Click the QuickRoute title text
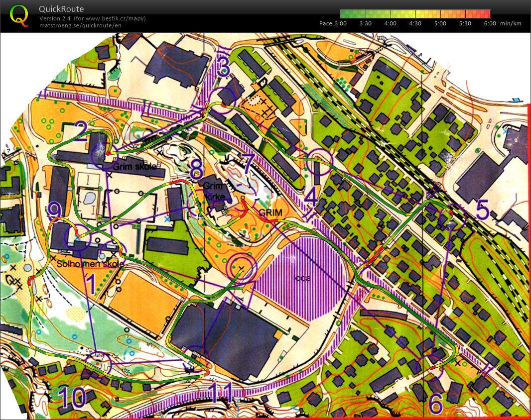531x420 pixels. coord(61,9)
